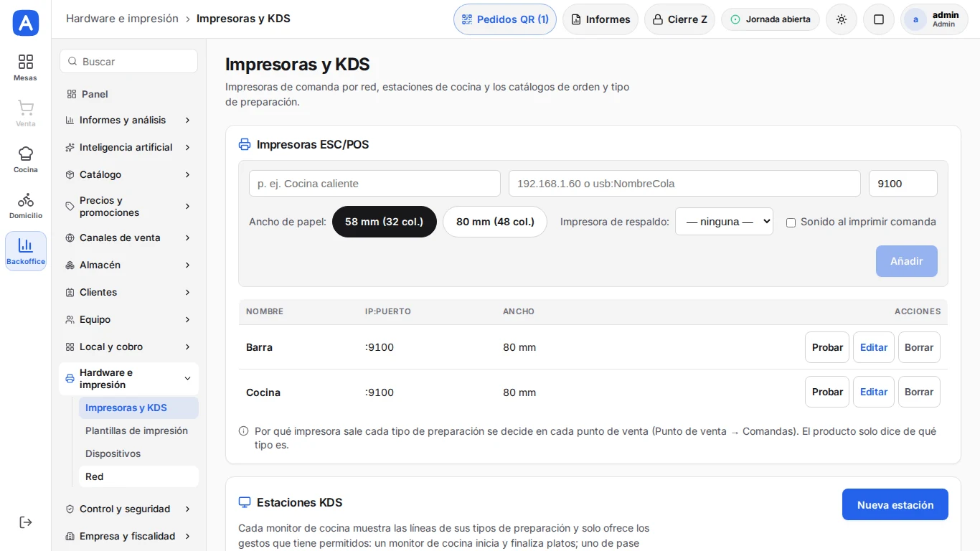This screenshot has height=551, width=980.
Task: Click Probar for the Barra printer
Action: click(827, 347)
